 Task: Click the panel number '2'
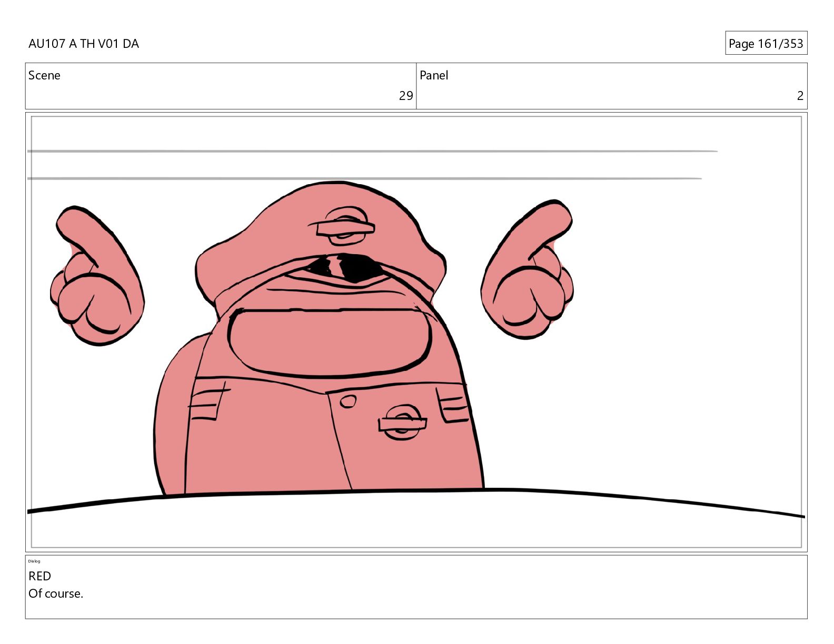click(x=800, y=96)
